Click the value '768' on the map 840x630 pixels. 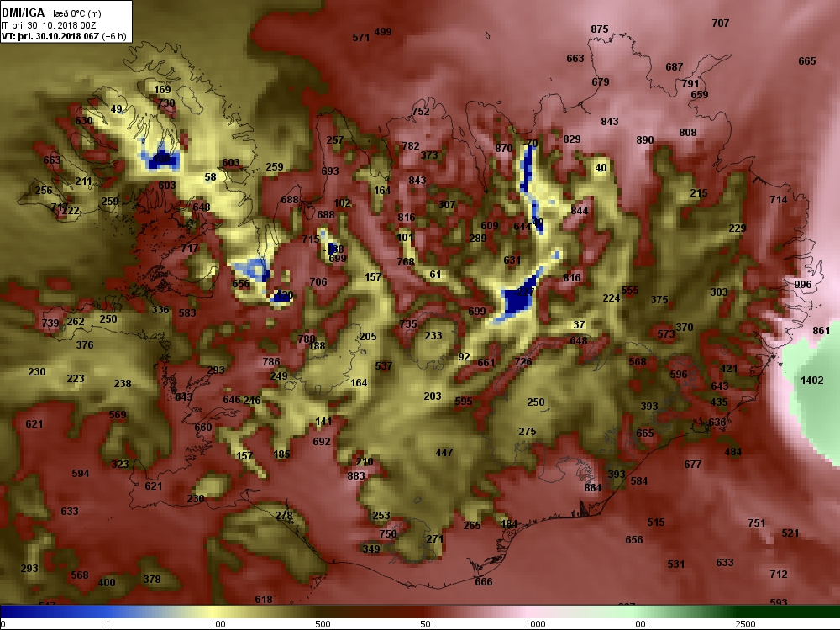click(x=406, y=261)
